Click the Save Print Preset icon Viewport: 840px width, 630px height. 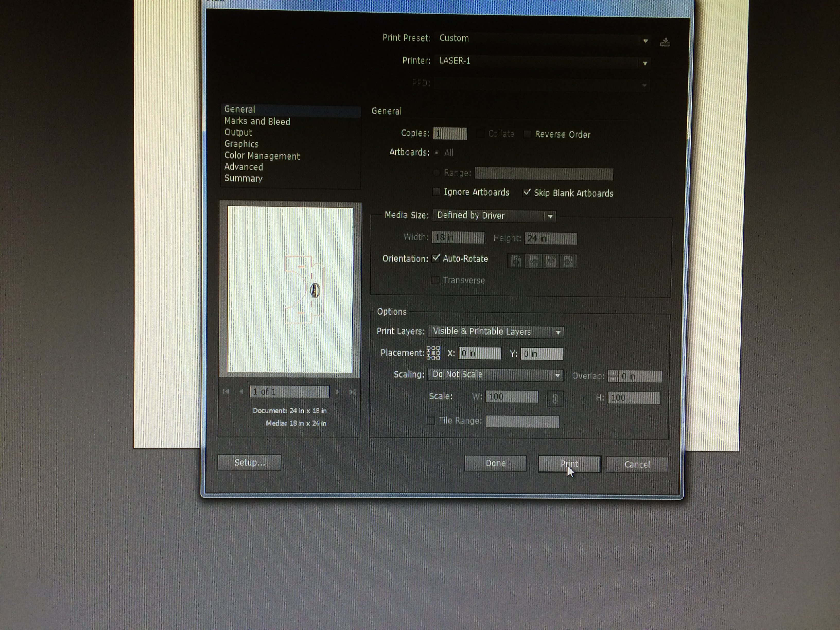(x=665, y=42)
